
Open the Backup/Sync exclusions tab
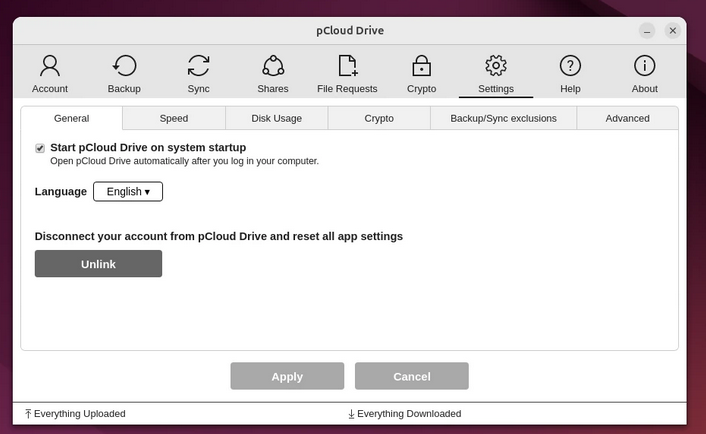click(x=503, y=118)
